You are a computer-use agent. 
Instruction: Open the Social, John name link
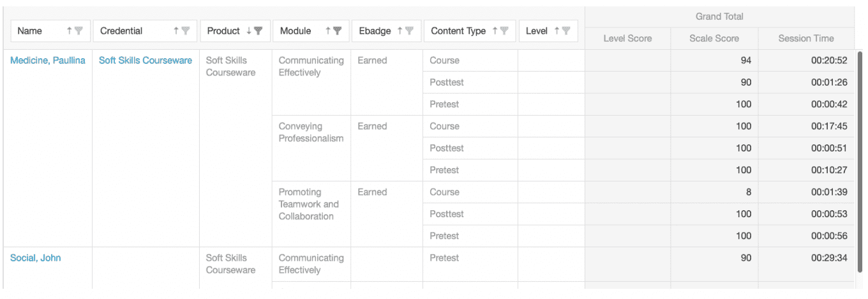click(x=36, y=258)
